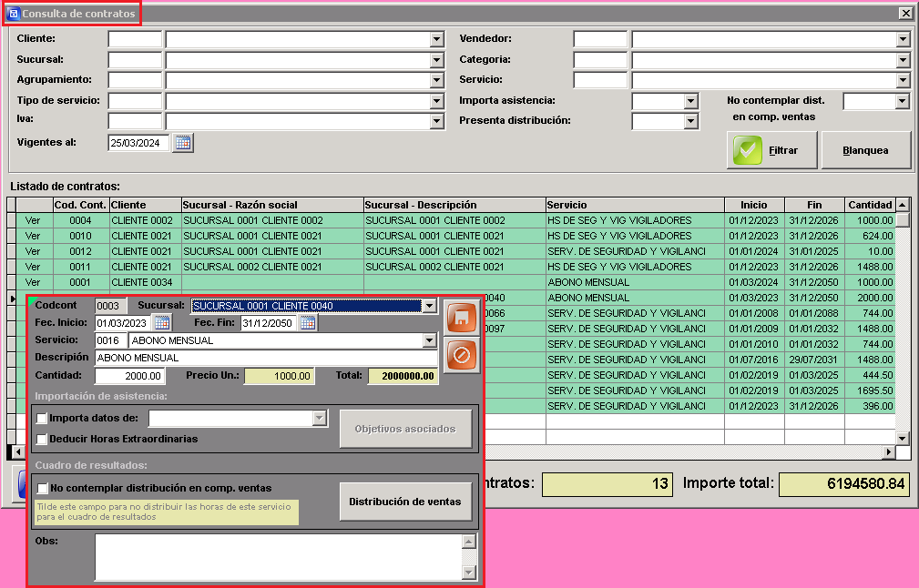Click the grid scroll down arrow

(903, 438)
